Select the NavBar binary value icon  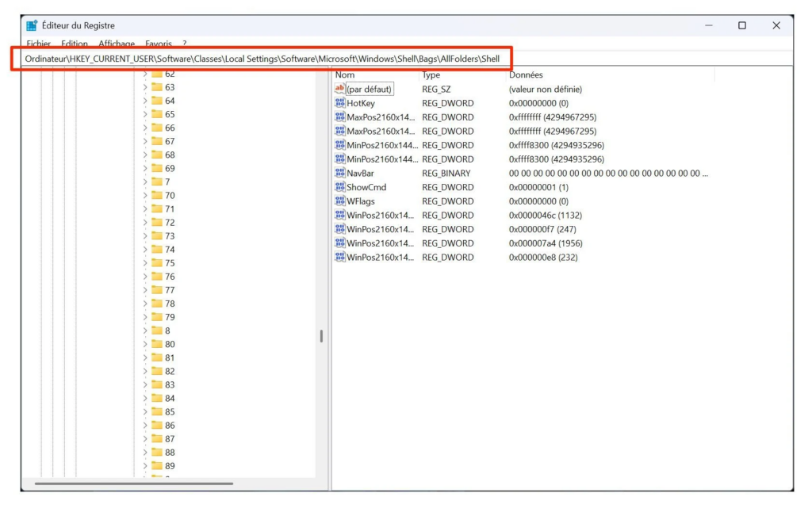coord(340,173)
